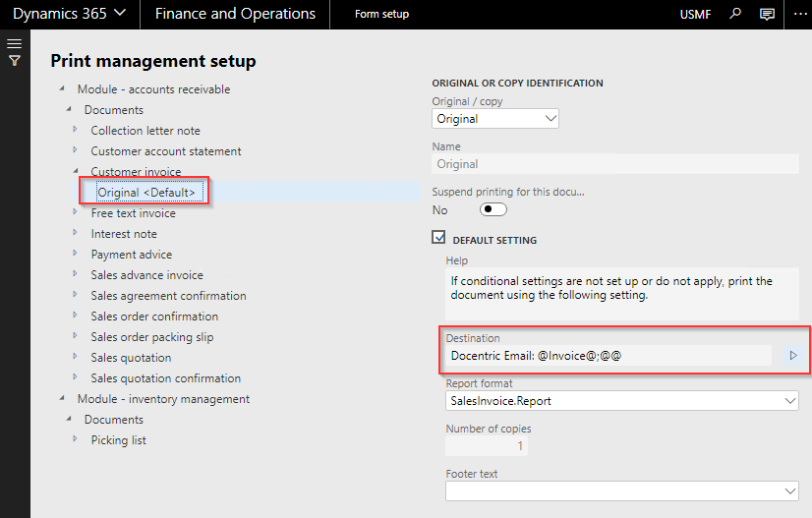This screenshot has height=518, width=812.
Task: Expand Sales agreement confirmation node
Action: [75, 294]
